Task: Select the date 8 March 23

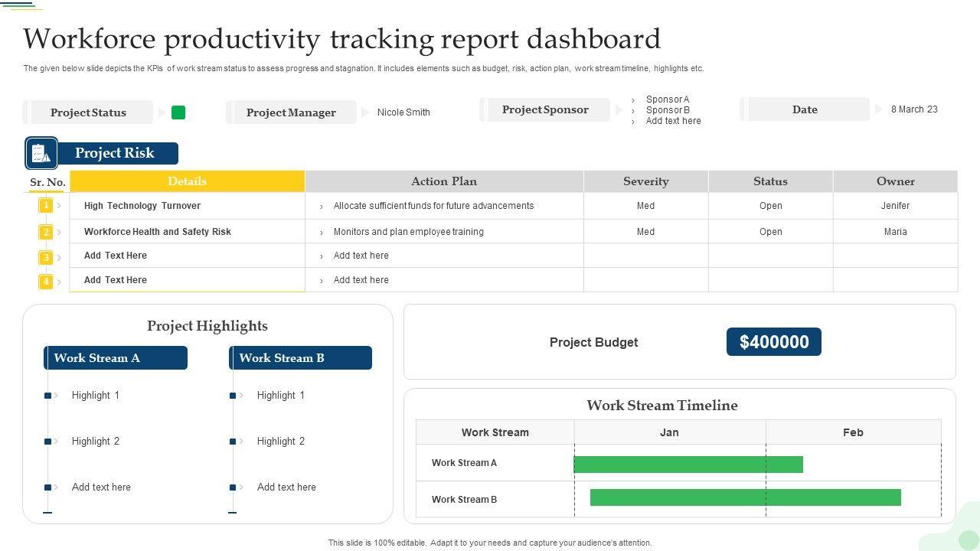Action: point(914,109)
